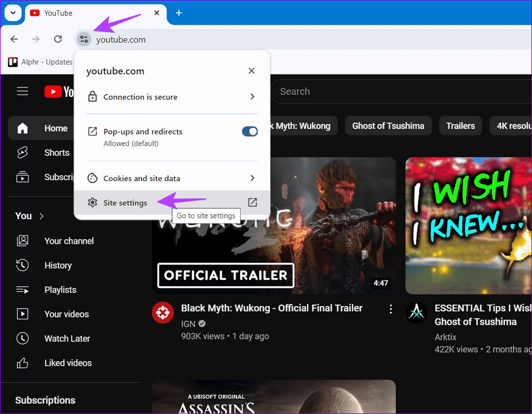
Task: Open Cookies and site data
Action: coord(172,178)
